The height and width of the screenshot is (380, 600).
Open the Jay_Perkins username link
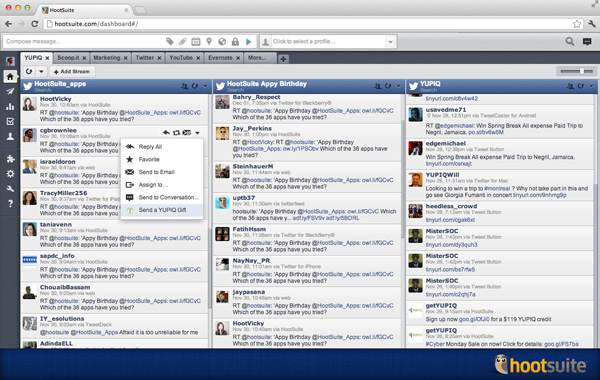252,128
